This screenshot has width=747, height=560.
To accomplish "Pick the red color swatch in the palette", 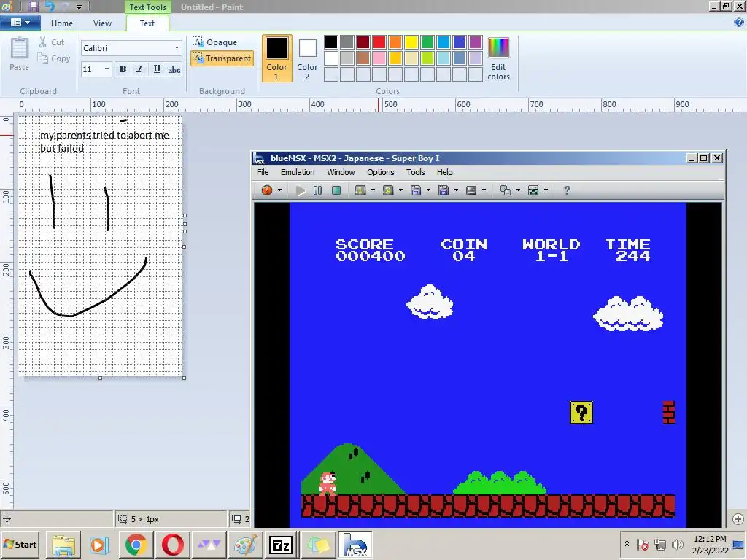I will point(379,42).
